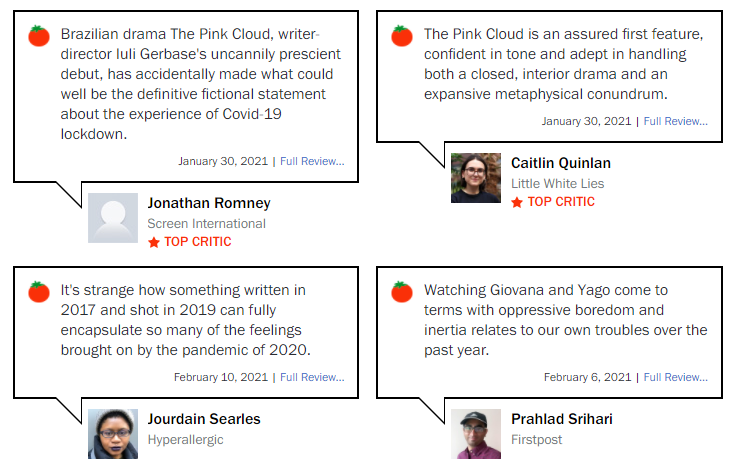Click the star icon beside Caitlin Quinlan's Top Critic
This screenshot has width=751, height=465.
tap(517, 202)
